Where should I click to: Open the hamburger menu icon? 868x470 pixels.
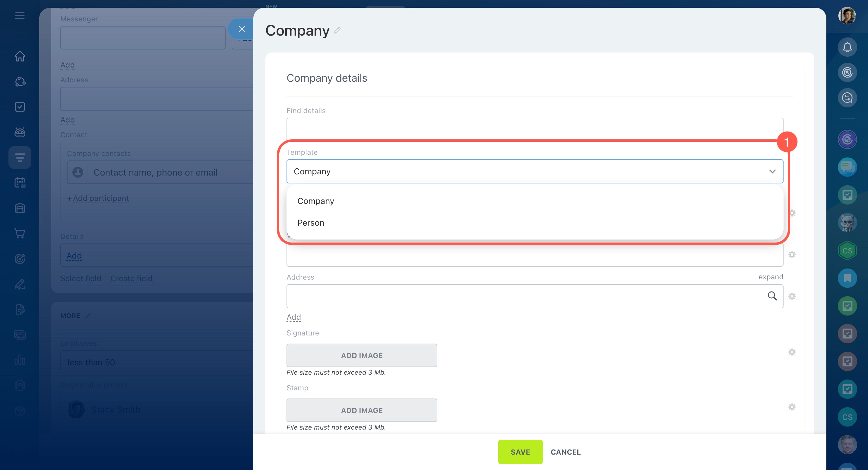tap(20, 16)
